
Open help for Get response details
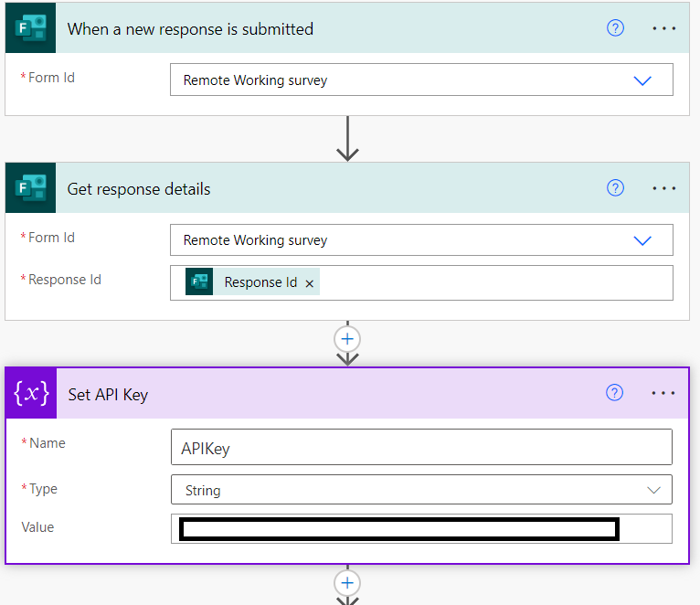[x=615, y=188]
